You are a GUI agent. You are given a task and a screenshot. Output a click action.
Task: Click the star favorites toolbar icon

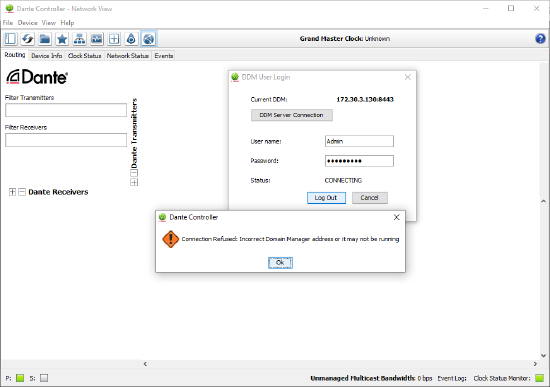pyautogui.click(x=62, y=39)
